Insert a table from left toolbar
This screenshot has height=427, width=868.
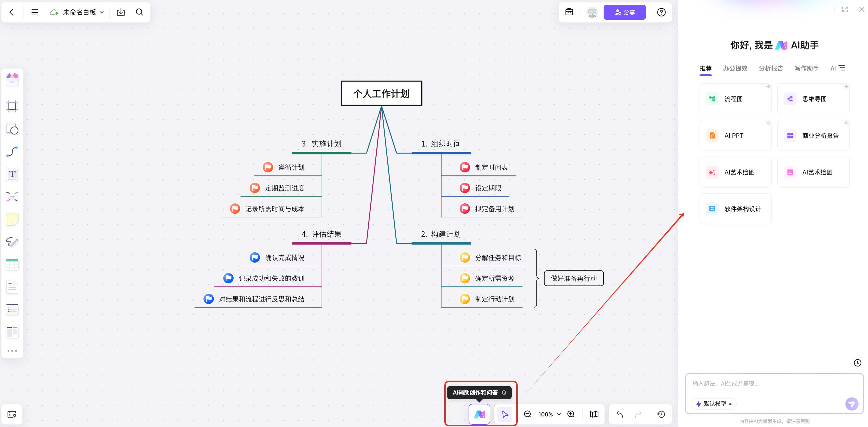click(12, 264)
